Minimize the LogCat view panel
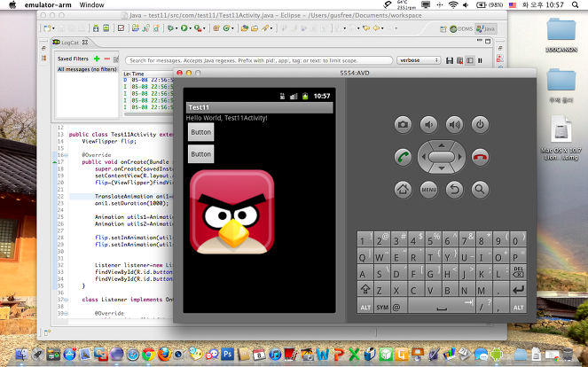 pyautogui.click(x=480, y=41)
